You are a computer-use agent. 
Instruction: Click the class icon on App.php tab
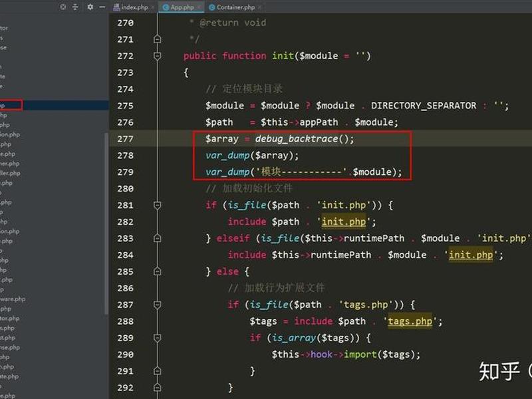pos(166,7)
